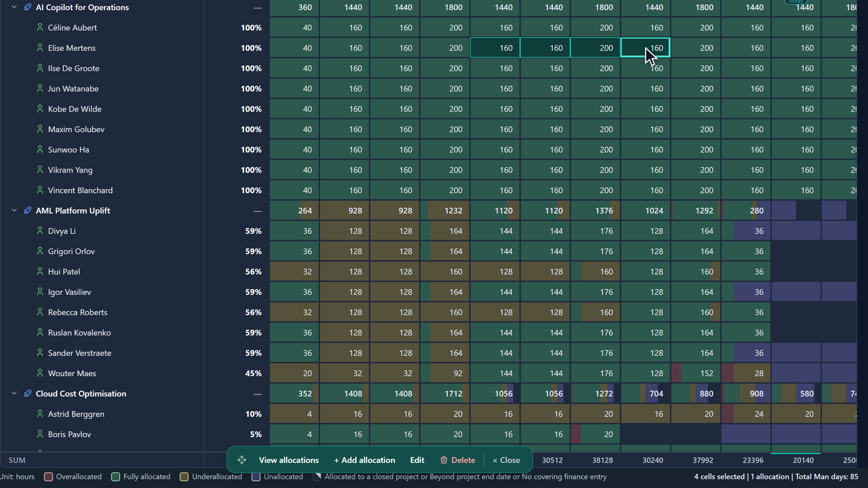
Task: Click the 10% allocation for Astrid Berggren
Action: click(x=253, y=414)
